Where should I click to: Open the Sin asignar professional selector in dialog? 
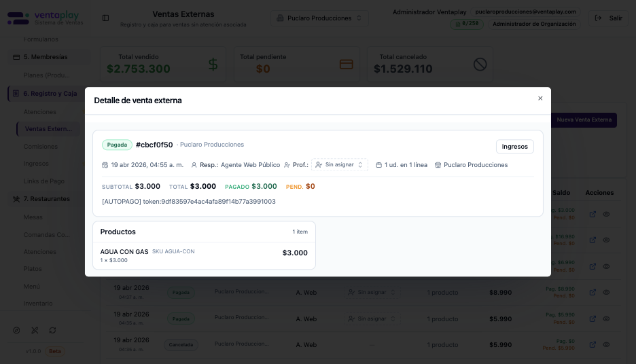pyautogui.click(x=340, y=164)
